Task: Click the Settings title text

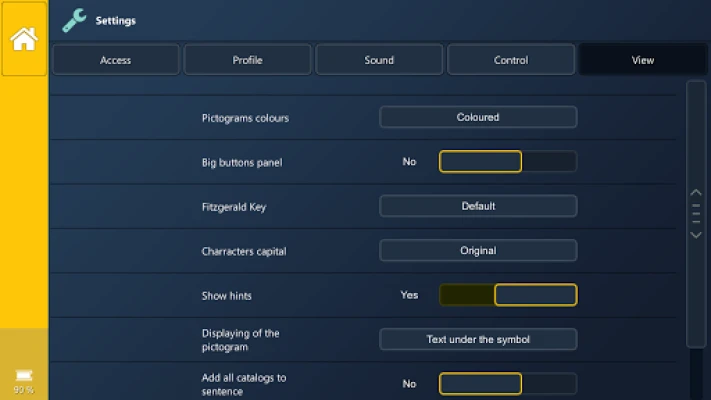Action: (116, 21)
